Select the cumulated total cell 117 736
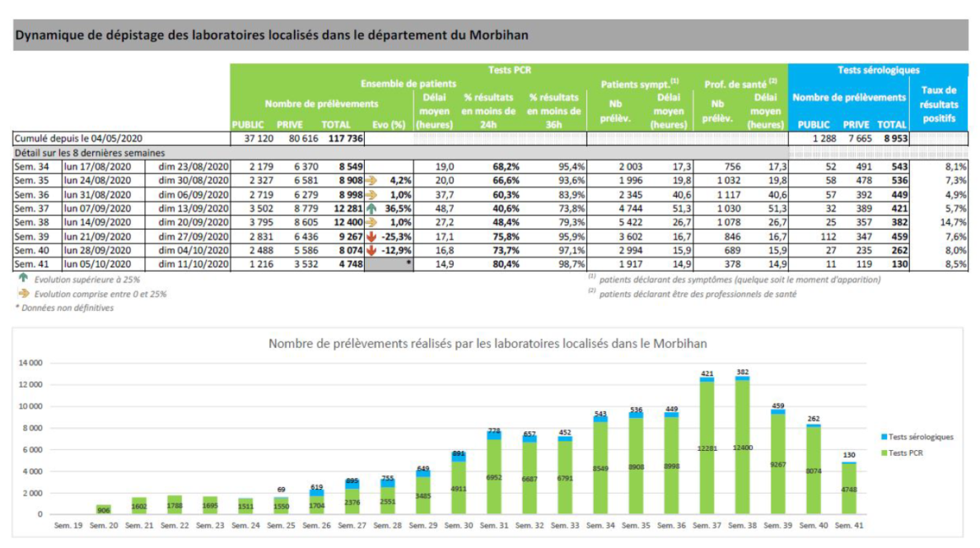 344,138
